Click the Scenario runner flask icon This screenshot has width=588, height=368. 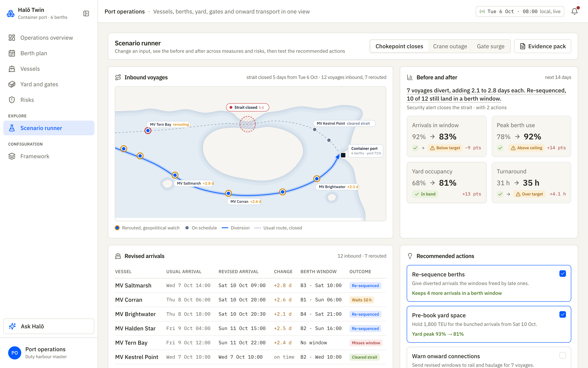coord(12,128)
